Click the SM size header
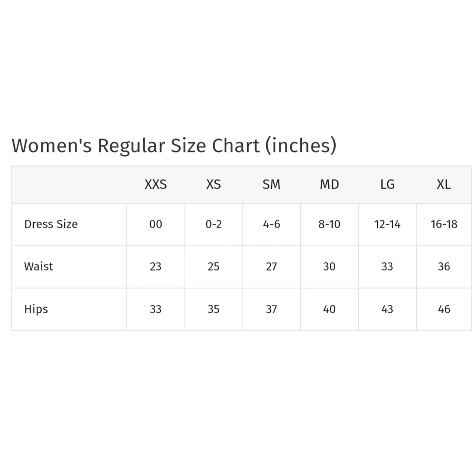 (x=271, y=184)
